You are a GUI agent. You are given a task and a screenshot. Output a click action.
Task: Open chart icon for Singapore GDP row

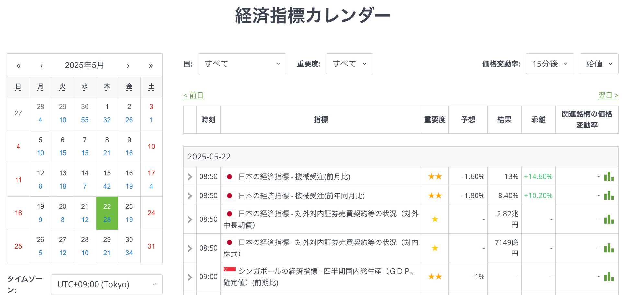[609, 277]
